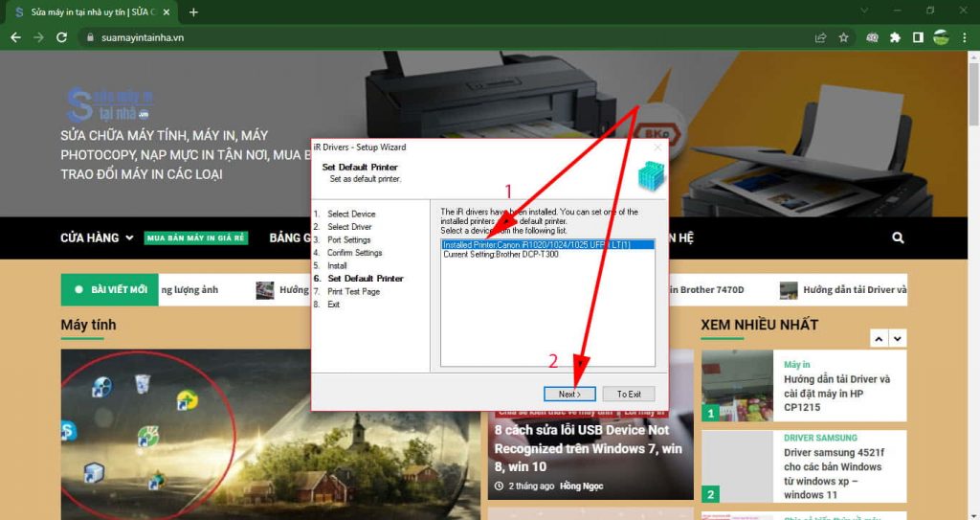
Task: Reload the page with the refresh icon
Action: pos(61,37)
